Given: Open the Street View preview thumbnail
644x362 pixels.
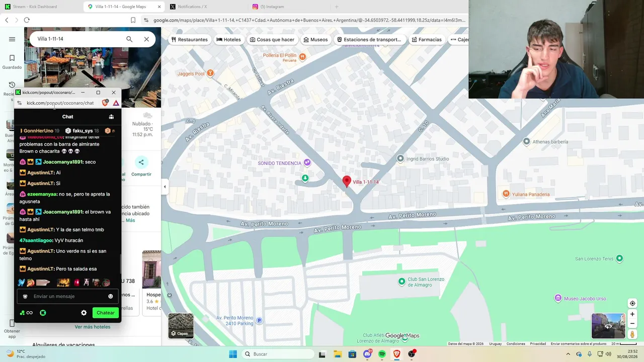Looking at the screenshot, I should (x=608, y=326).
